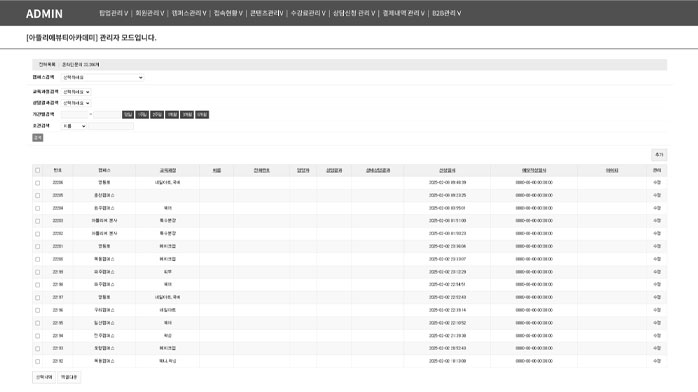Click the gray 검색 button below filters
Viewport: 698px width, 392px height.
coord(38,138)
